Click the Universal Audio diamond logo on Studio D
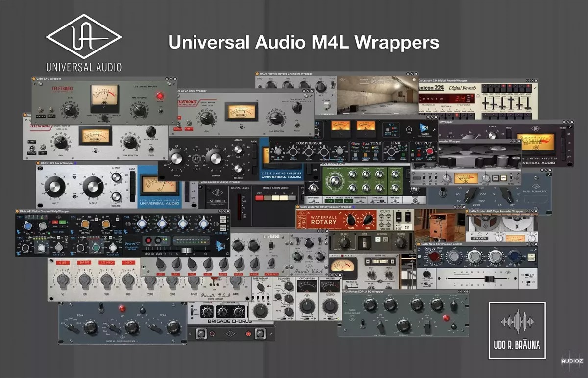This screenshot has width=588, height=378. click(x=218, y=192)
